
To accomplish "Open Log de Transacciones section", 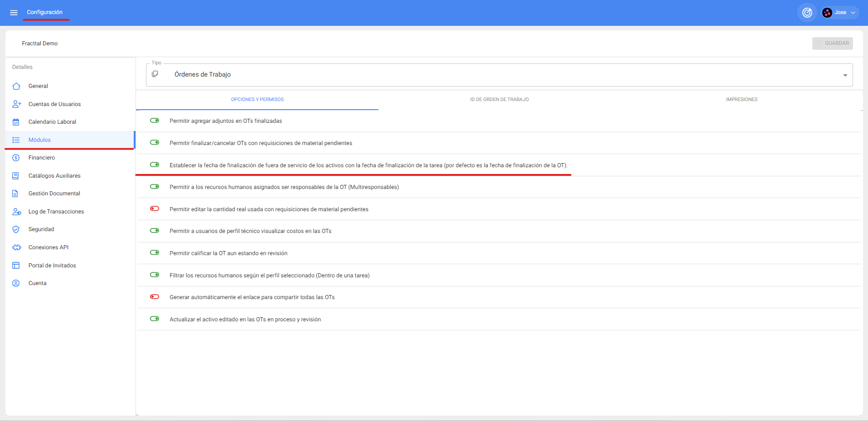I will [x=56, y=212].
